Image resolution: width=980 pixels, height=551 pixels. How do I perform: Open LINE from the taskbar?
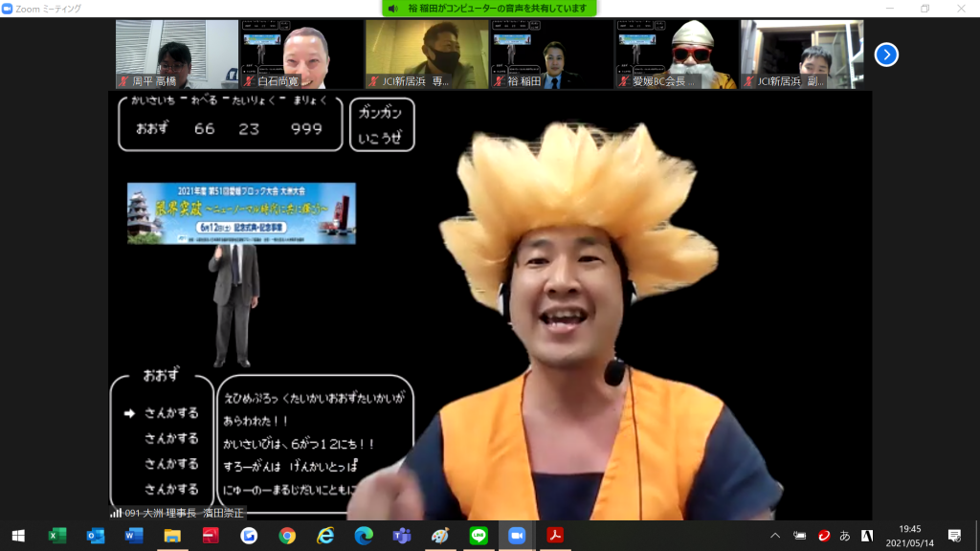pos(479,536)
